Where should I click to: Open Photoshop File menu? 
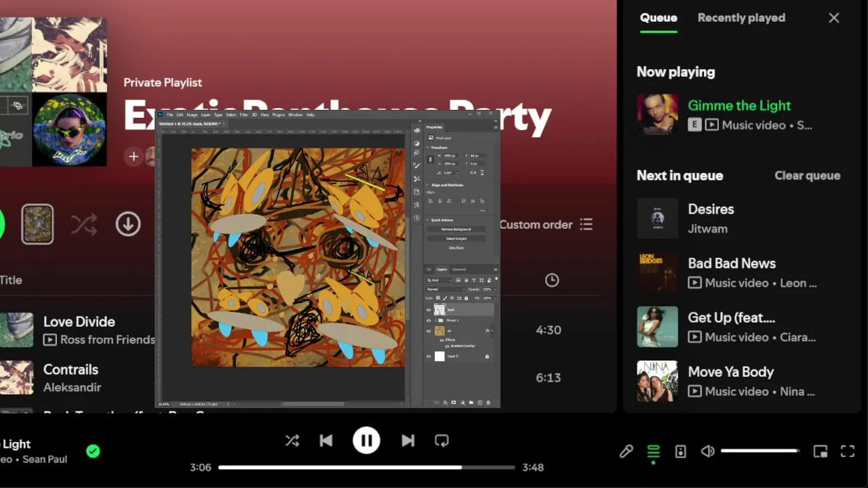point(170,115)
